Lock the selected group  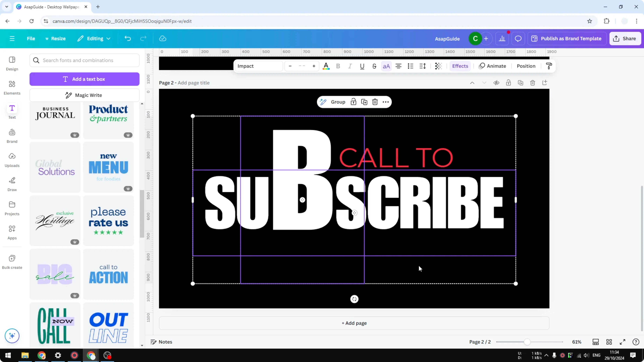pos(353,102)
